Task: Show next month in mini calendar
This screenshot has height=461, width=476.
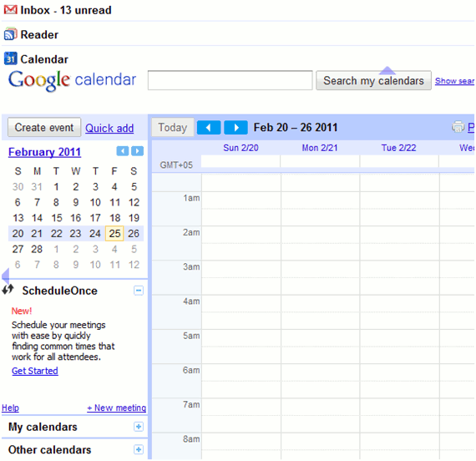Action: (x=137, y=151)
